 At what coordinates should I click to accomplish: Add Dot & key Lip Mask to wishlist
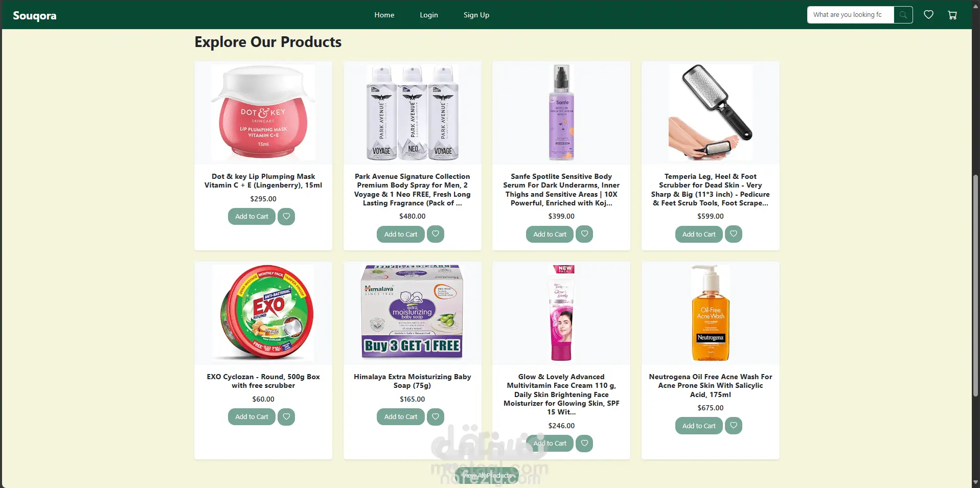[x=286, y=216]
